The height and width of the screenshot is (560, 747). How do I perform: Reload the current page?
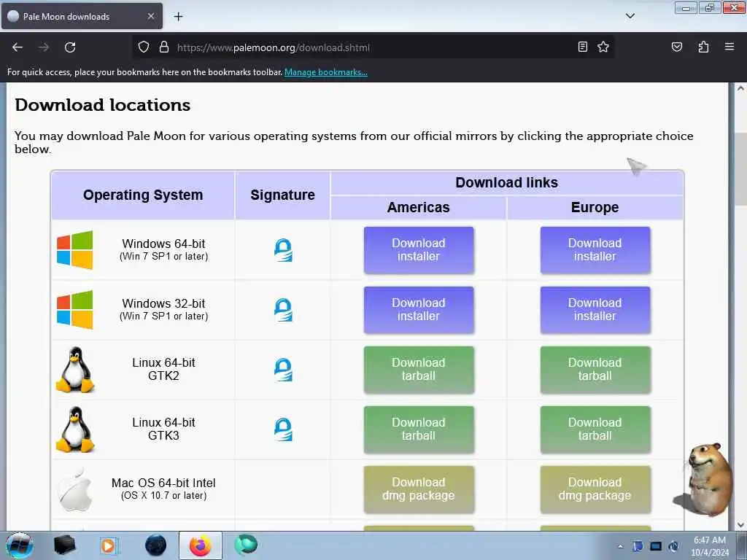coord(70,47)
